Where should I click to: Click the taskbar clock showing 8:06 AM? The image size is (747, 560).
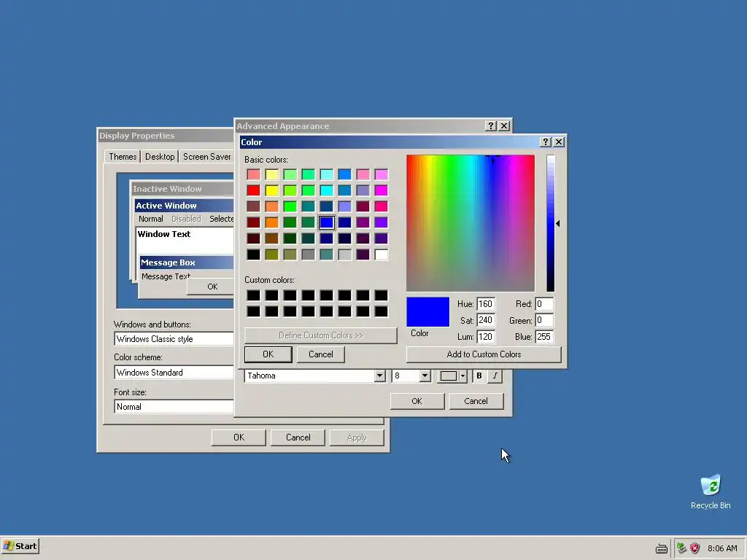point(722,548)
